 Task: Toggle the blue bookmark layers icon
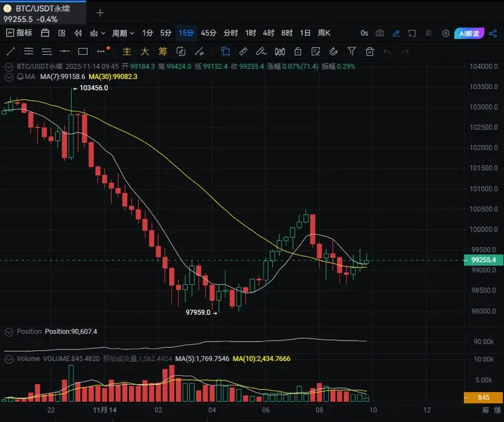tap(225, 52)
